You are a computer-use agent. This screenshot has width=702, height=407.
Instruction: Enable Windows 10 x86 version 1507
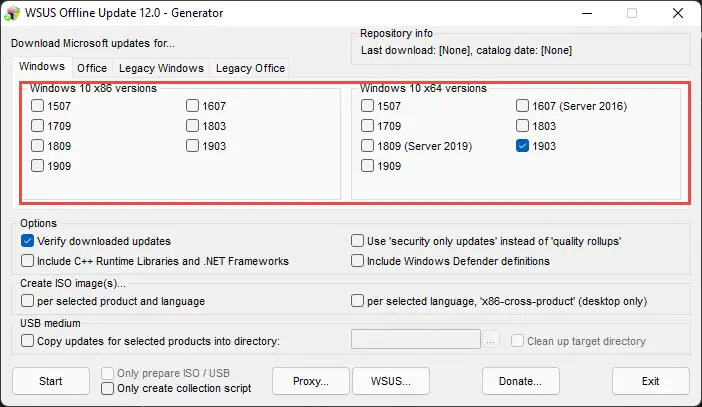[x=38, y=106]
